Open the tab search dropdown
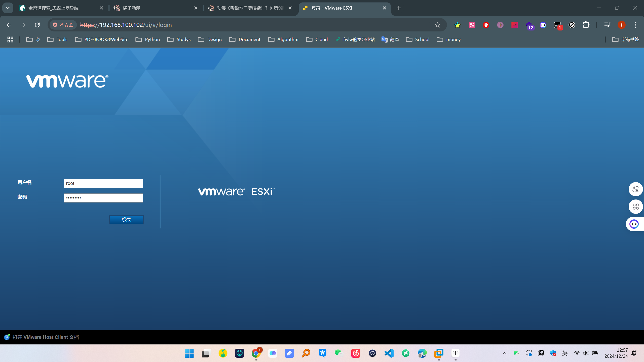This screenshot has width=644, height=362. (8, 8)
